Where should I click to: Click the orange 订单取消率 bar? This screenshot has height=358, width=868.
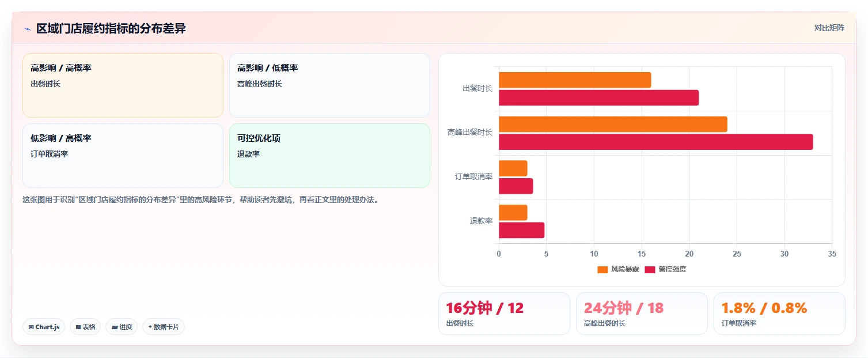[513, 168]
